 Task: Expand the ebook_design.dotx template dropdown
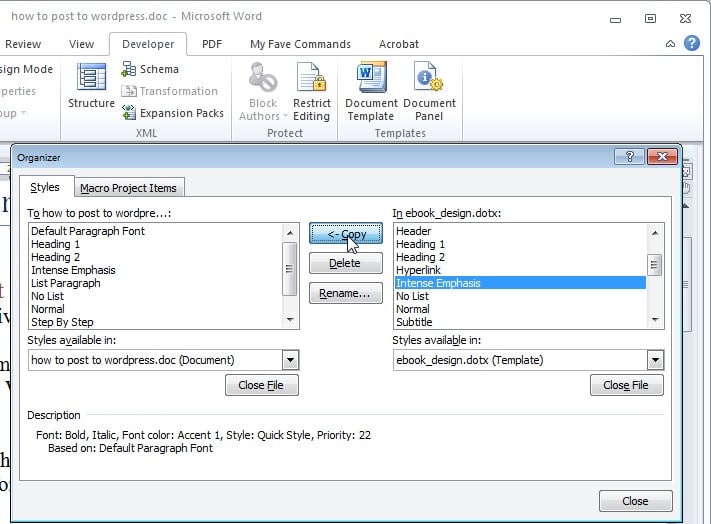click(x=655, y=360)
